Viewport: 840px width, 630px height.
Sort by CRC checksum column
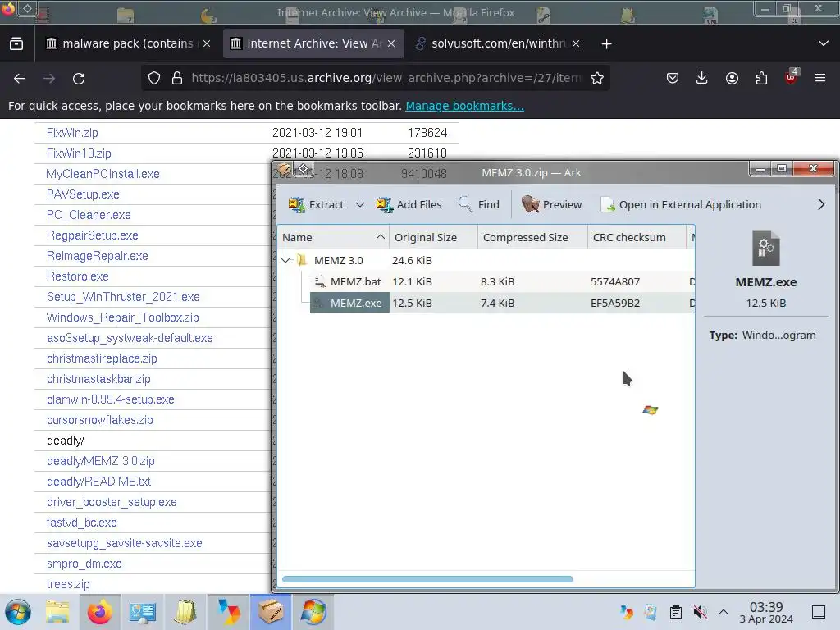tap(637, 237)
